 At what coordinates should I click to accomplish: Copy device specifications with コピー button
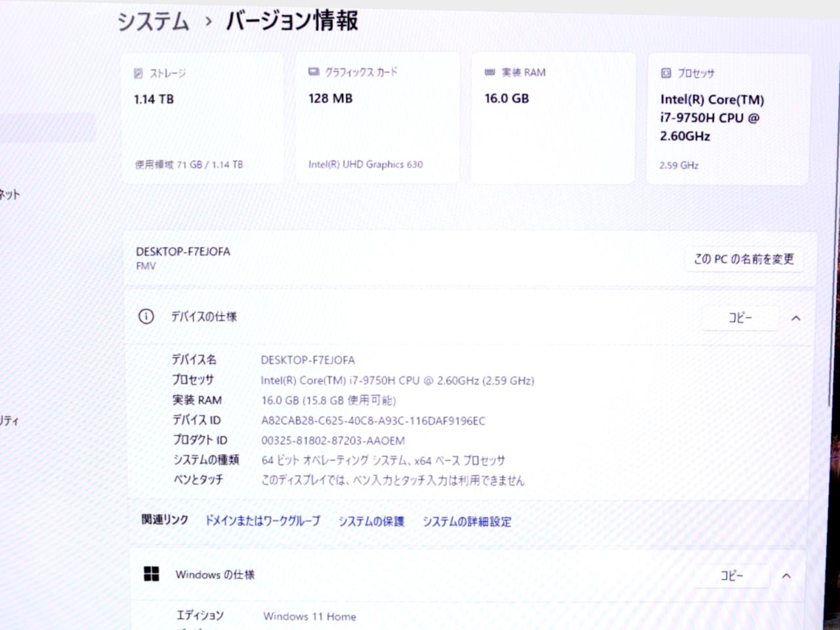click(x=740, y=318)
